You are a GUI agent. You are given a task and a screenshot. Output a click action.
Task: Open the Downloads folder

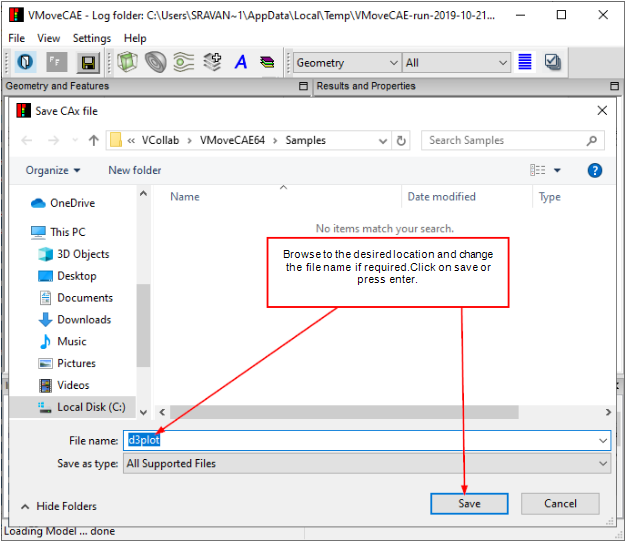coord(74,320)
